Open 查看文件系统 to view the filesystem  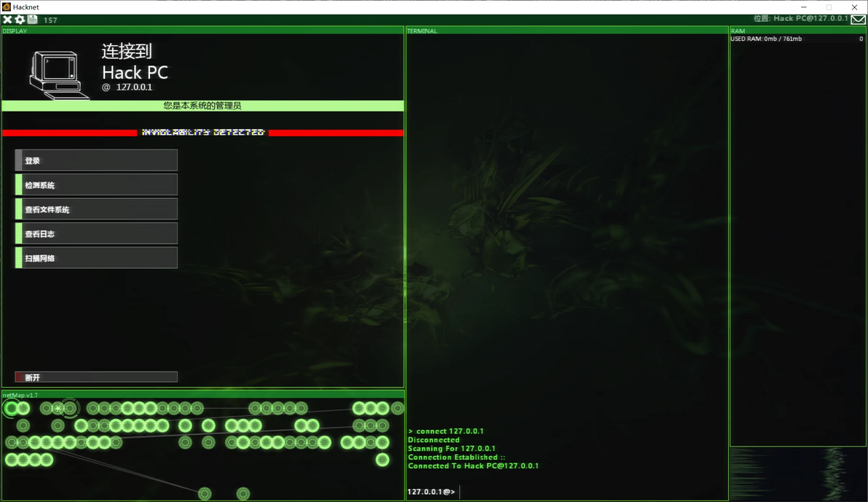point(96,209)
